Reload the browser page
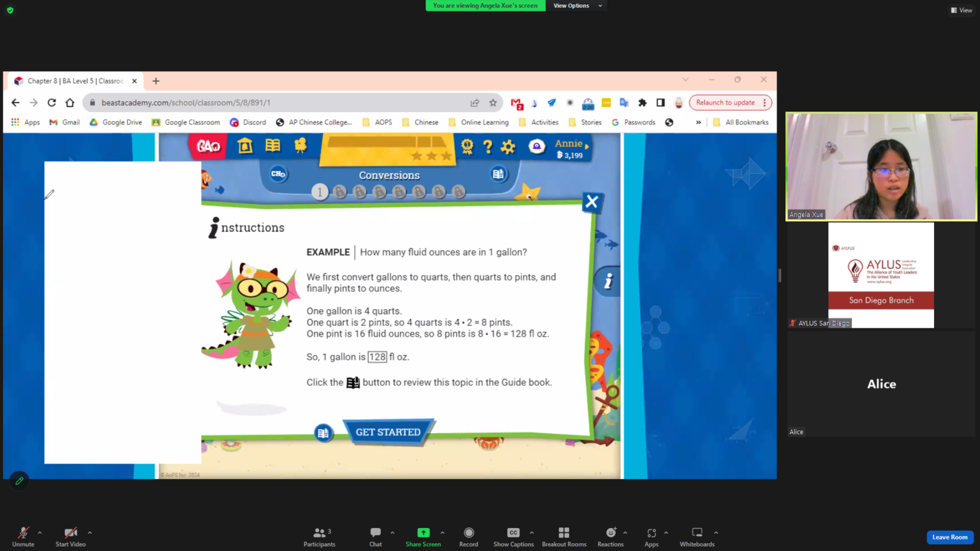This screenshot has width=980, height=551. 52,103
